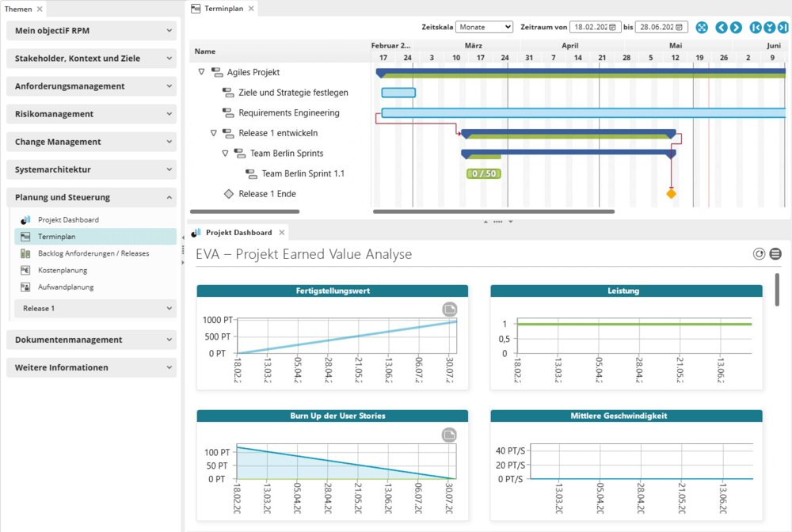Open the dashboard hamburger menu icon
Viewport: 792px width, 532px height.
click(775, 254)
